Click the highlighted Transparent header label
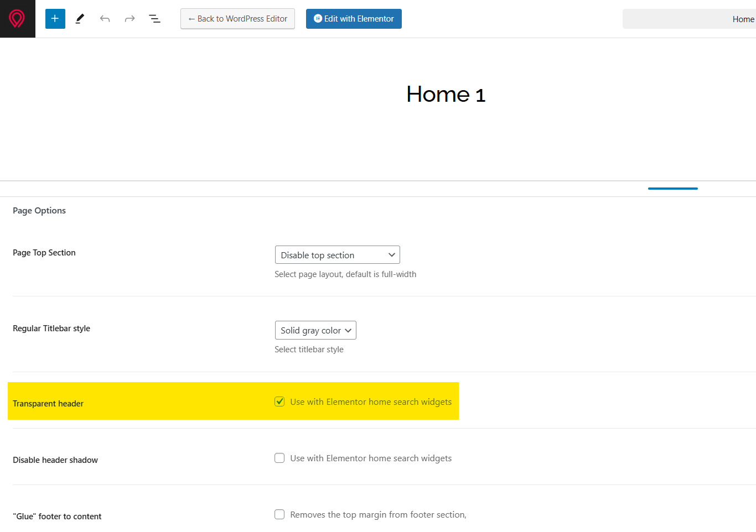756x532 pixels. pyautogui.click(x=48, y=404)
